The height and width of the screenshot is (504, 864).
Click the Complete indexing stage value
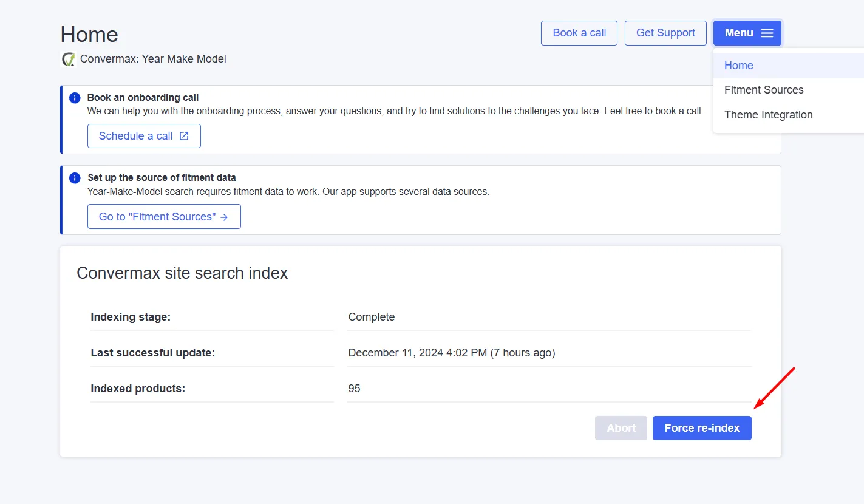(x=371, y=317)
